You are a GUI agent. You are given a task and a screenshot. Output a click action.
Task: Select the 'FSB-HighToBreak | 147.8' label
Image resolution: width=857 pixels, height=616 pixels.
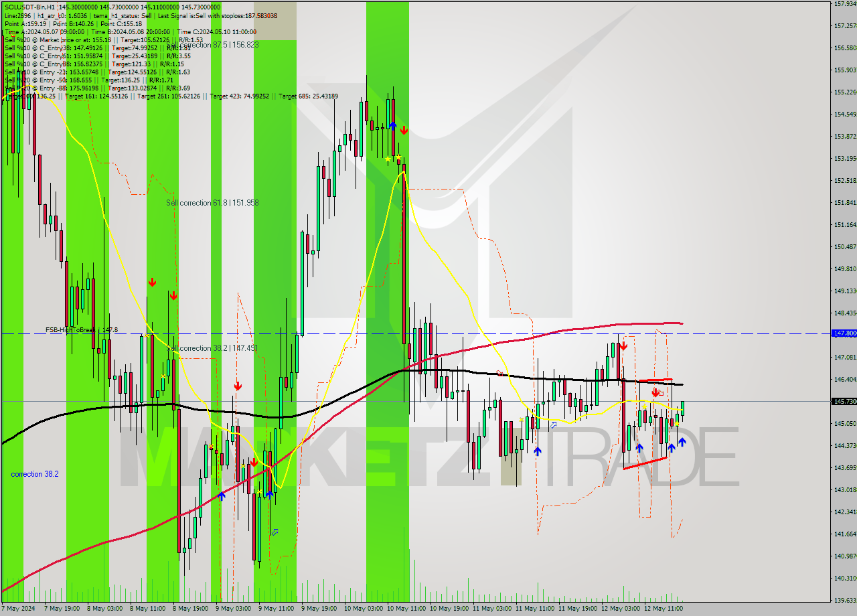(x=82, y=329)
